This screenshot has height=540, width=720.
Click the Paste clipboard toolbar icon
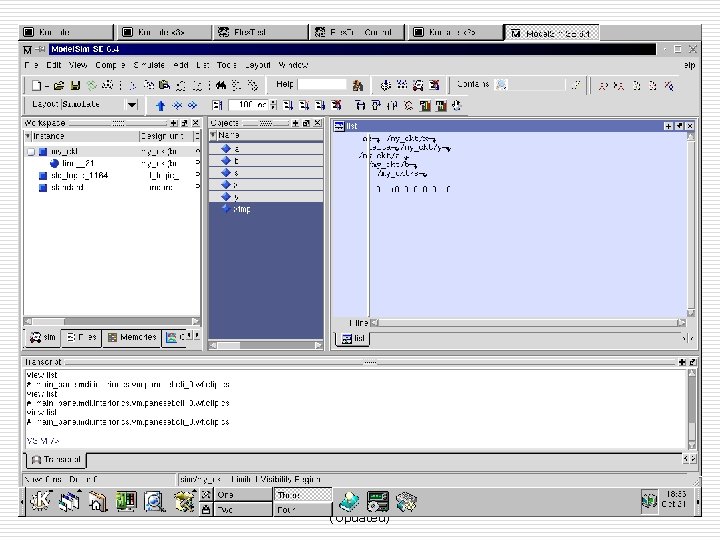tap(164, 85)
